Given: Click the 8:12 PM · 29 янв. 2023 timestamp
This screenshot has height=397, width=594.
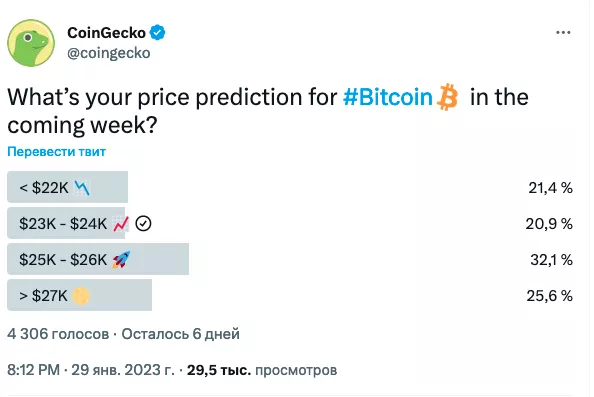Looking at the screenshot, I should pyautogui.click(x=91, y=370).
